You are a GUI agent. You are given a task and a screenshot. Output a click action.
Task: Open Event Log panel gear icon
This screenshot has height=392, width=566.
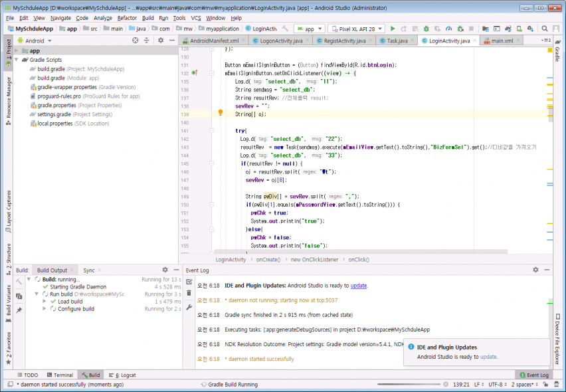point(535,270)
